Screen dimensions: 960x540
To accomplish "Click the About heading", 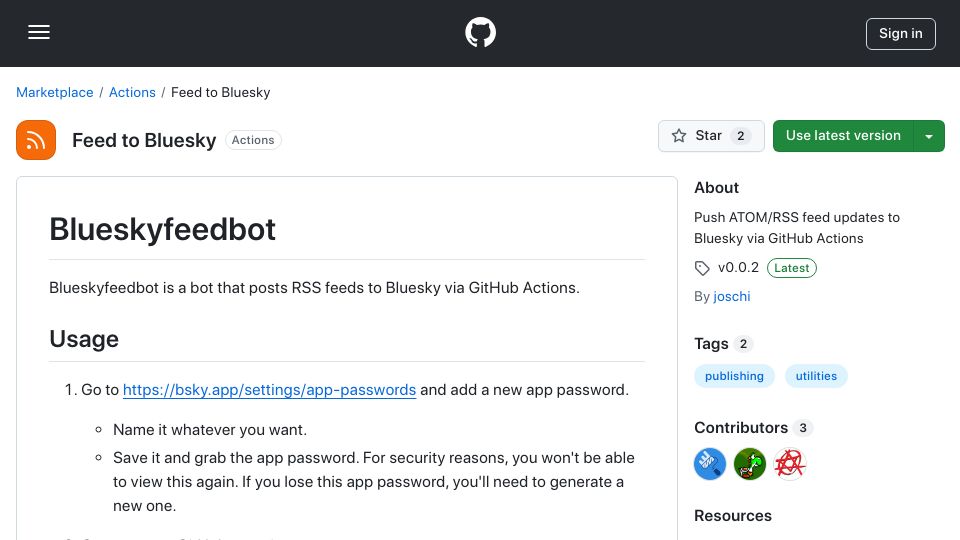I will [x=716, y=188].
